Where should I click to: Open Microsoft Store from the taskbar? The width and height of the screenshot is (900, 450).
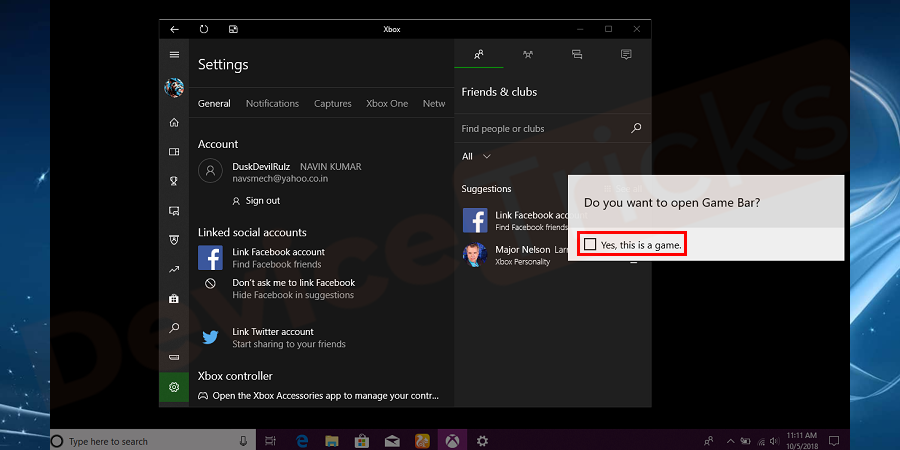pyautogui.click(x=362, y=441)
